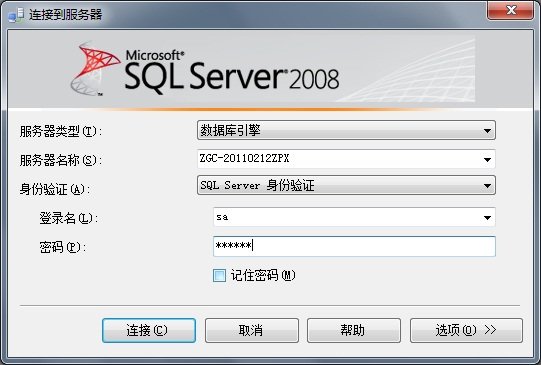This screenshot has width=541, height=365.
Task: Click the 密码(P) label
Action: (62, 247)
